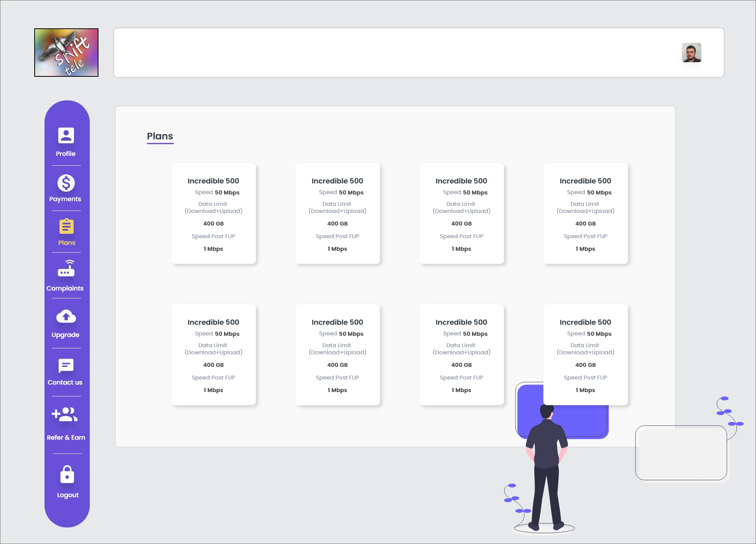The height and width of the screenshot is (544, 756).
Task: Open Complaints via the router wifi icon
Action: tap(66, 268)
